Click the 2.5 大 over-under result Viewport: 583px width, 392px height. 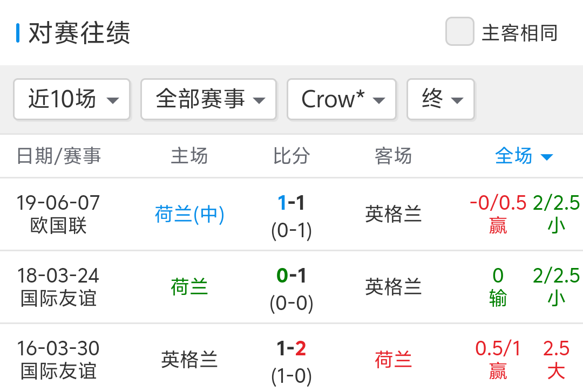click(x=556, y=360)
